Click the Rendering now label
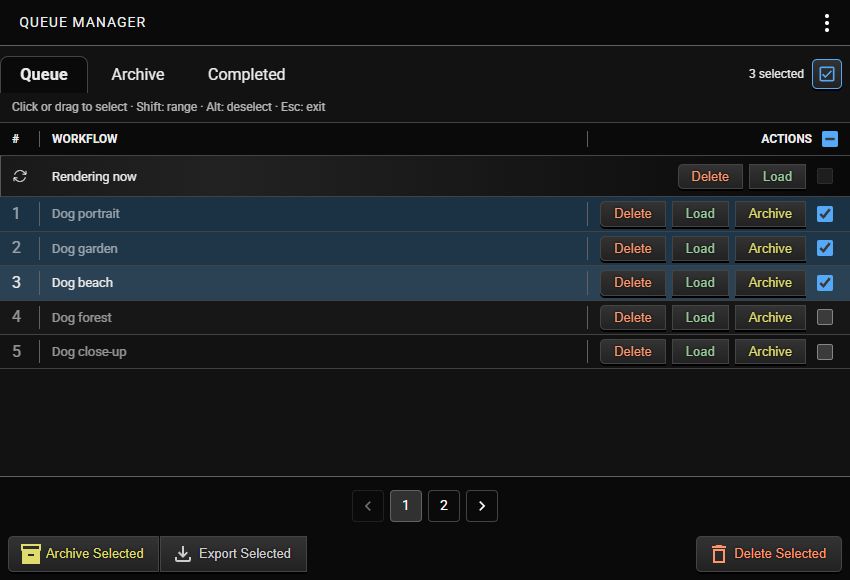 [x=94, y=177]
